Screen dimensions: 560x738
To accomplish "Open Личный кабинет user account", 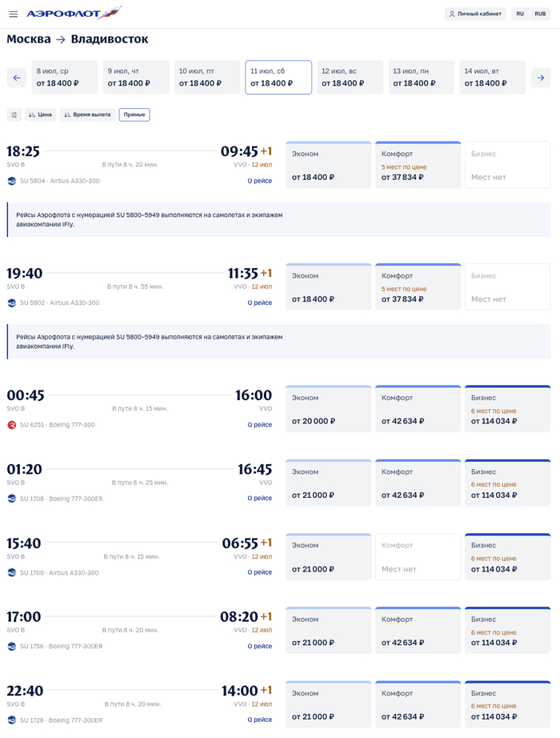I will coord(475,14).
